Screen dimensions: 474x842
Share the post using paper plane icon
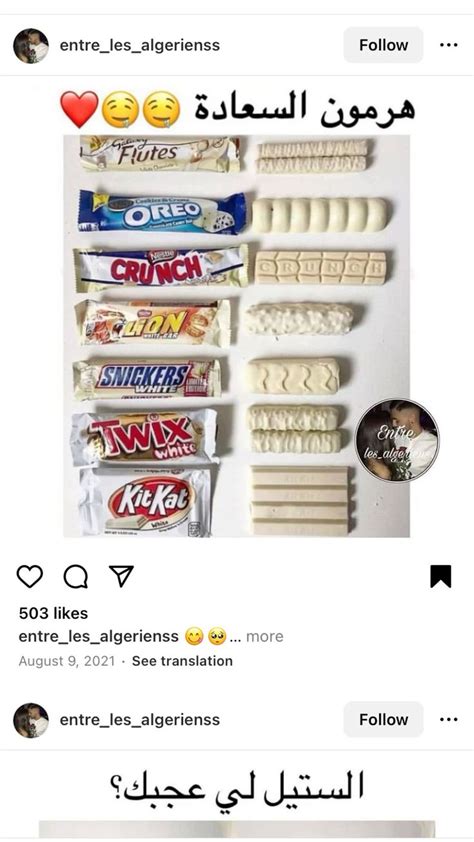pyautogui.click(x=121, y=576)
